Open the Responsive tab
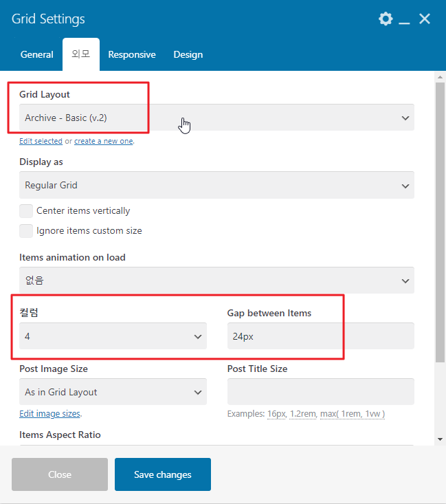This screenshot has width=446, height=504. [132, 54]
